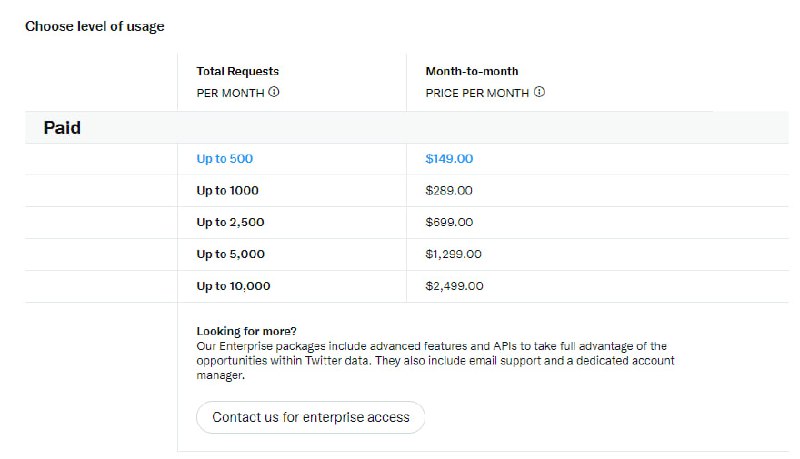The image size is (800, 459).
Task: Click the Looking for more? heading
Action: tap(246, 331)
